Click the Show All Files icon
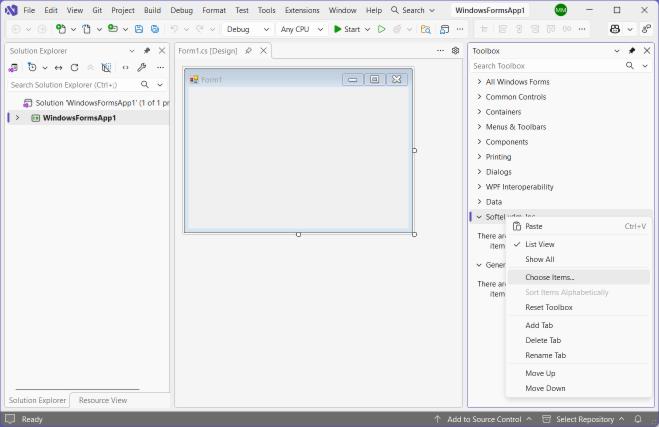This screenshot has height=427, width=659. pyautogui.click(x=106, y=68)
